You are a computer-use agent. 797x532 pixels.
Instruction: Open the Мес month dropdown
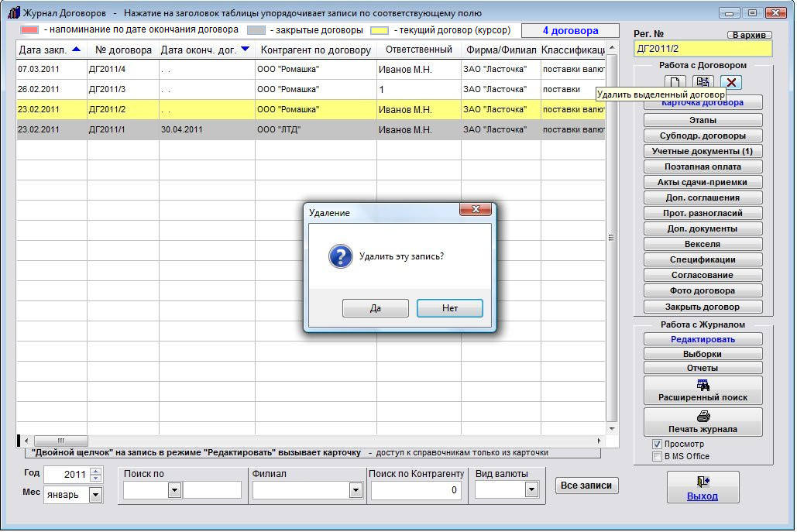click(x=96, y=495)
